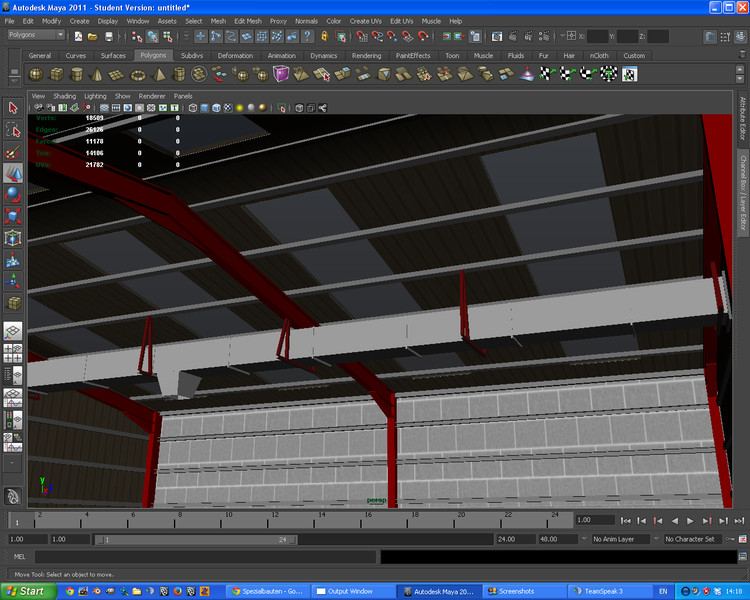Toggle wireframe display in viewport toolbar

[193, 108]
